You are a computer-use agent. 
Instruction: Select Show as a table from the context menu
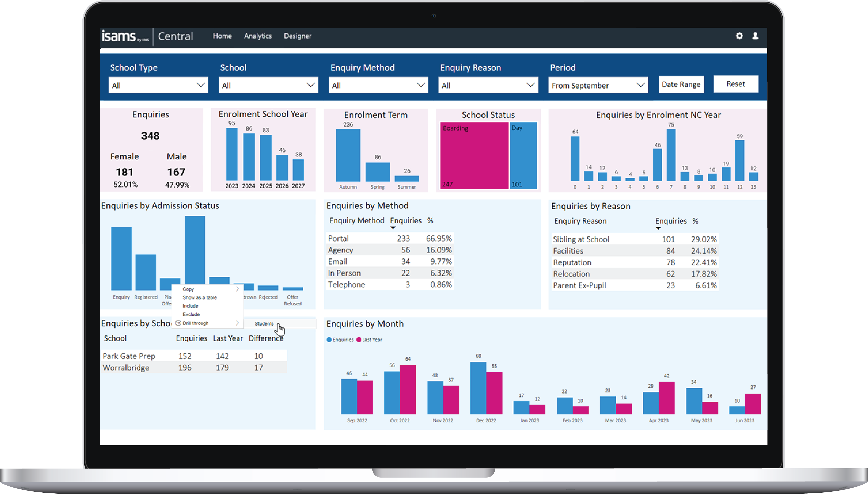point(200,298)
